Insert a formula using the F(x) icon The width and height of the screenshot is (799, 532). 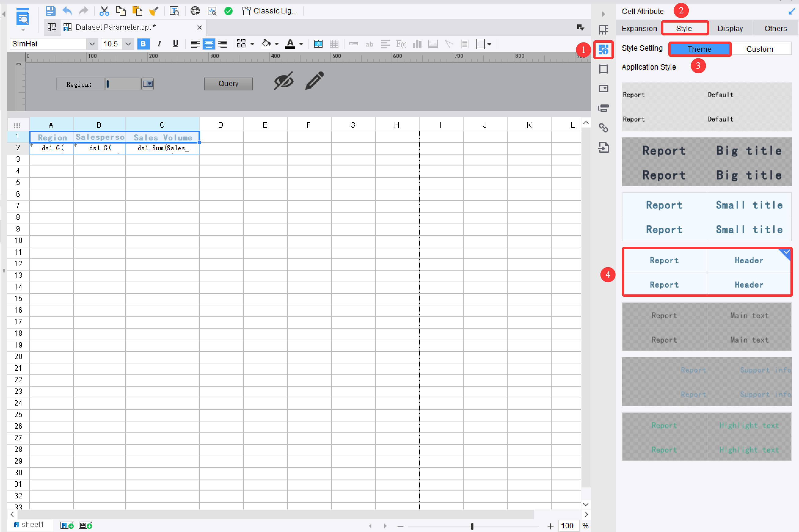click(401, 44)
